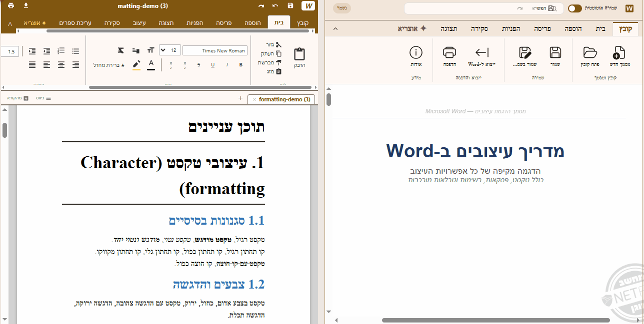Click the clear formatting icon
The height and width of the screenshot is (324, 644).
(121, 50)
